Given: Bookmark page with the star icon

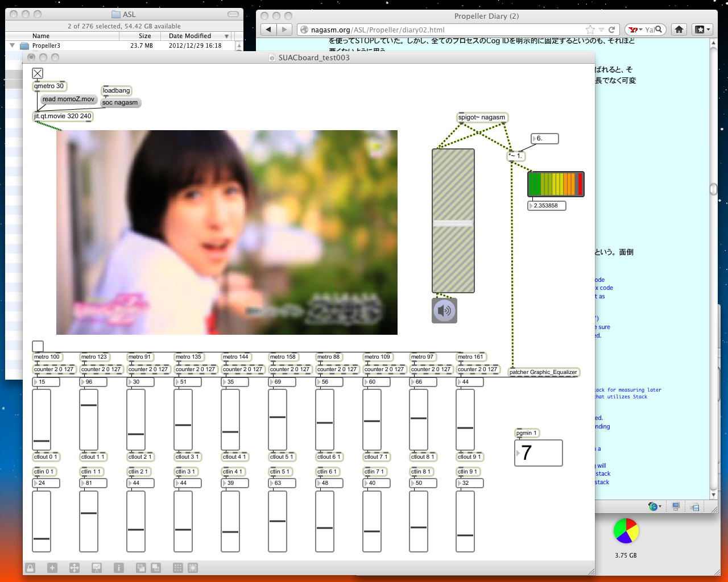Looking at the screenshot, I should click(590, 30).
